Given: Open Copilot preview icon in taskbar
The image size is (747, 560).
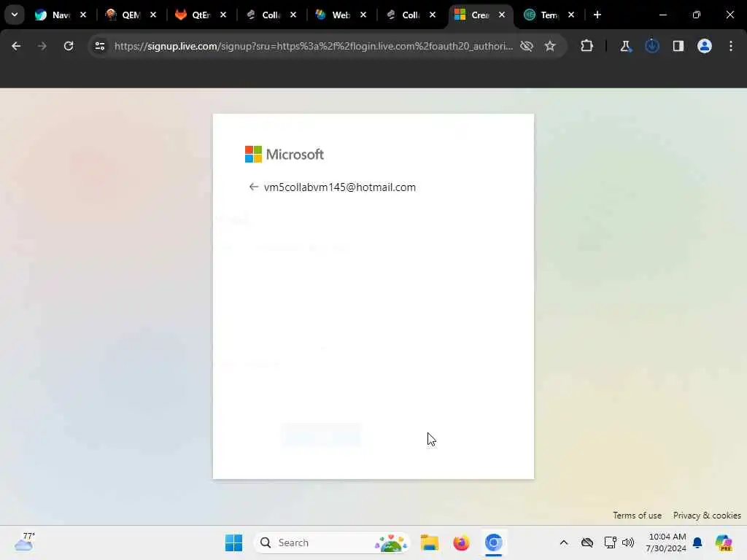Looking at the screenshot, I should [x=723, y=542].
